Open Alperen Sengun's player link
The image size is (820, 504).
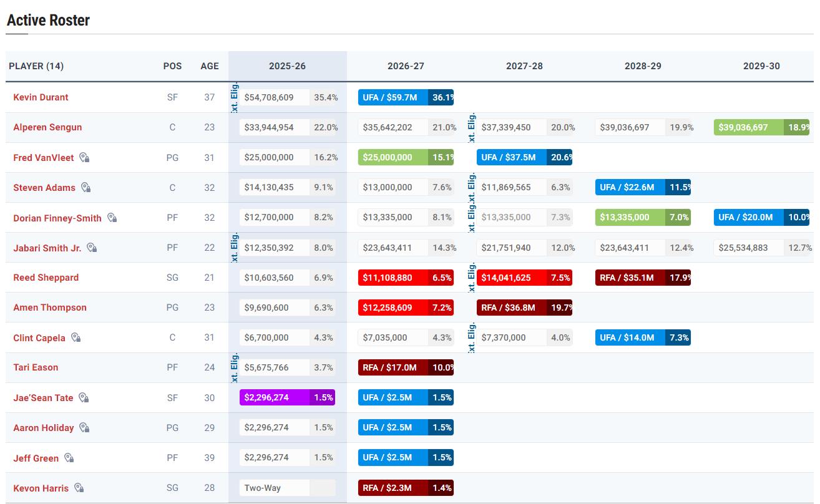point(47,127)
